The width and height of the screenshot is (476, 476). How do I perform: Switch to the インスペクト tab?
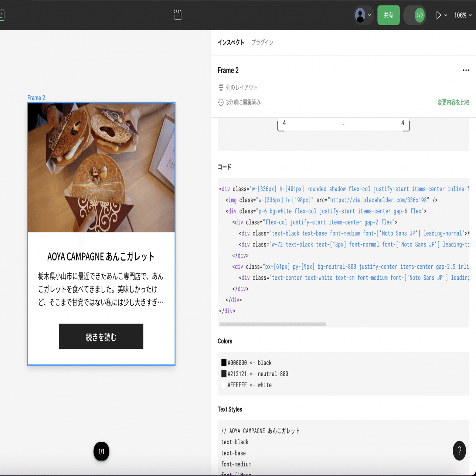coord(231,42)
